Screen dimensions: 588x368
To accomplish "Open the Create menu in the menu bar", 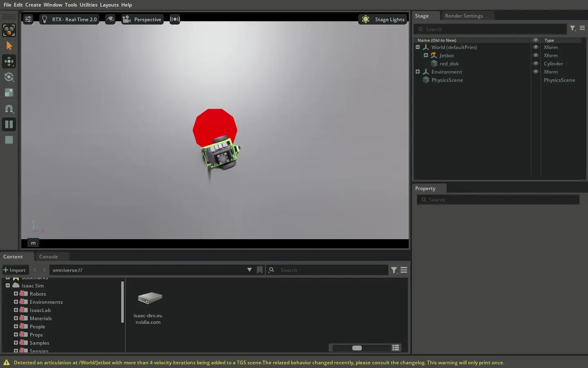I will tap(33, 4).
